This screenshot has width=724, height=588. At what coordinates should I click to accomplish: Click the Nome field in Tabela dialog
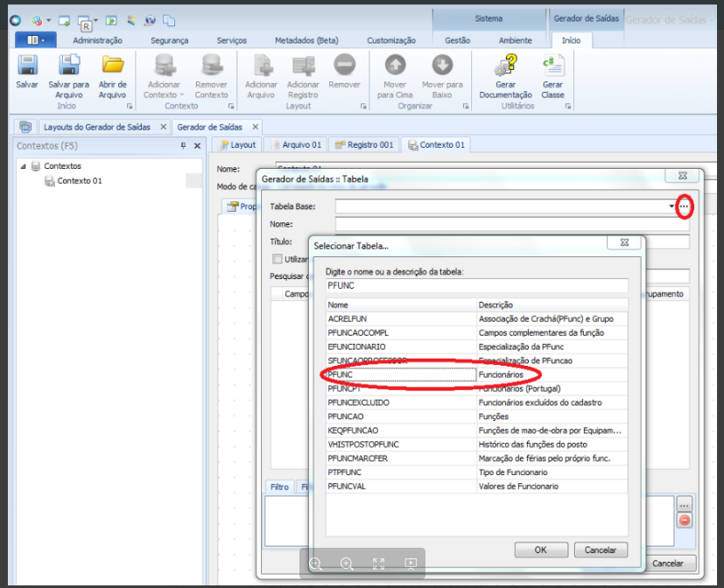pyautogui.click(x=512, y=224)
